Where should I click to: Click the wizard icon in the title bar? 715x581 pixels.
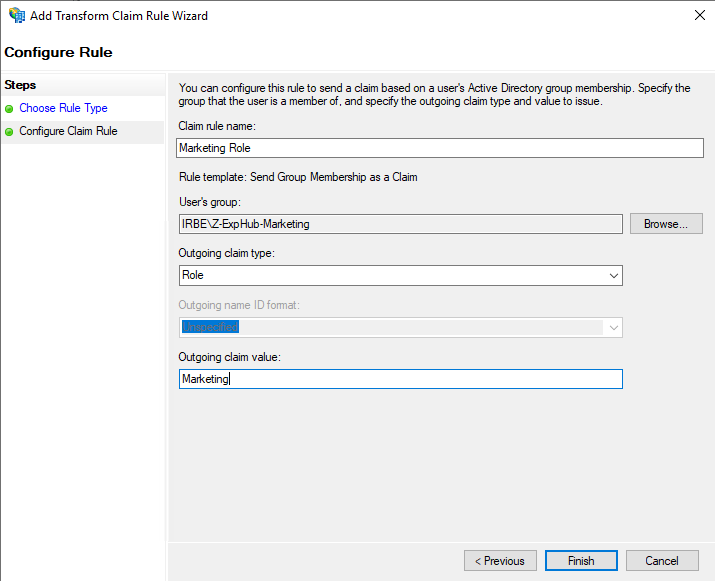tap(16, 15)
